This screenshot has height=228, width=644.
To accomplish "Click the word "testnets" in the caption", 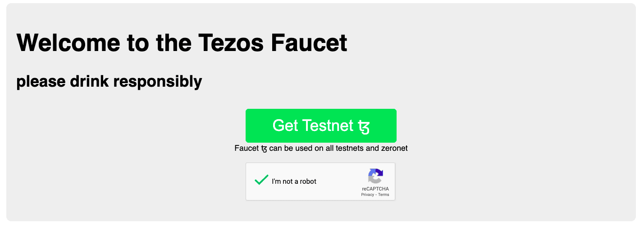I will click(x=350, y=148).
